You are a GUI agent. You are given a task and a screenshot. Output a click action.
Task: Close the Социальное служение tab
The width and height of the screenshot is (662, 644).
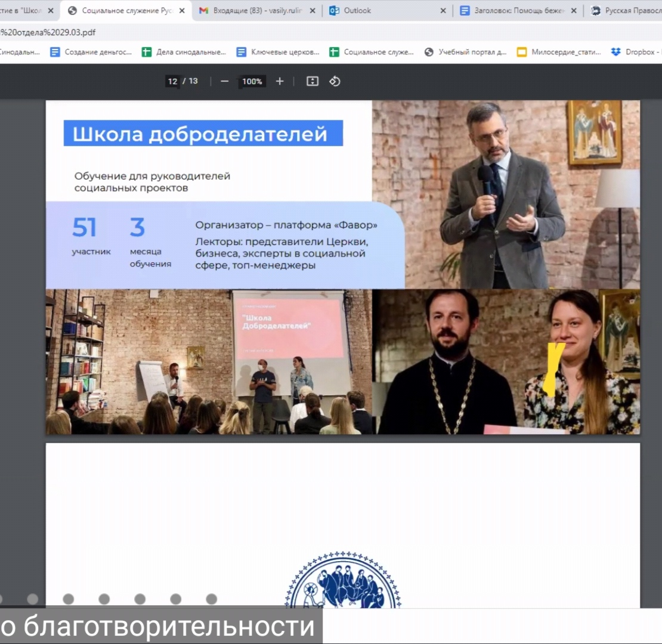point(181,11)
